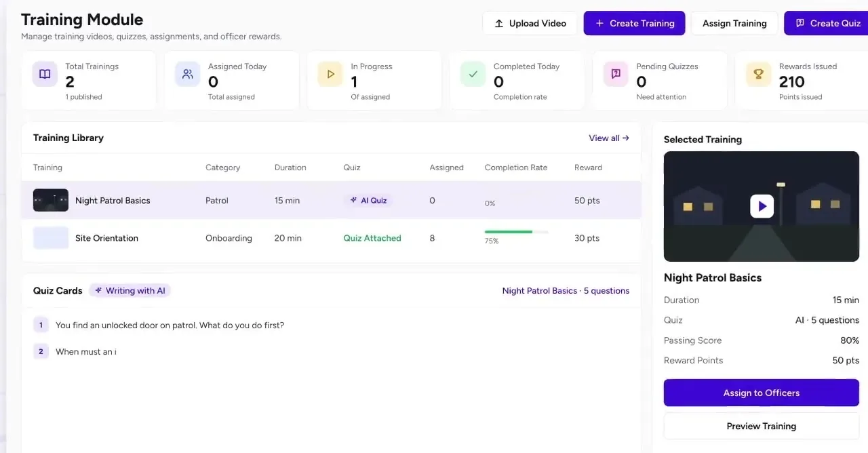Click the Onboarding category cell

(x=229, y=238)
